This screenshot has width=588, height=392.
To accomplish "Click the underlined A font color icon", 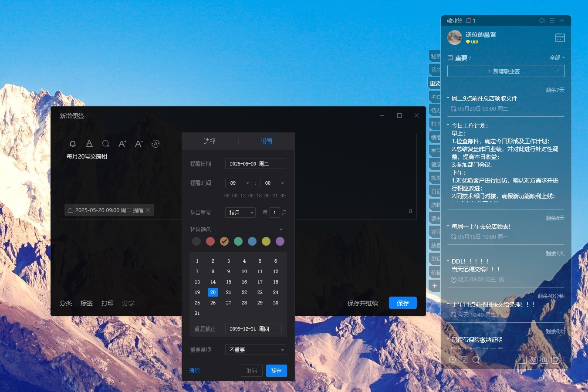I will tap(89, 144).
